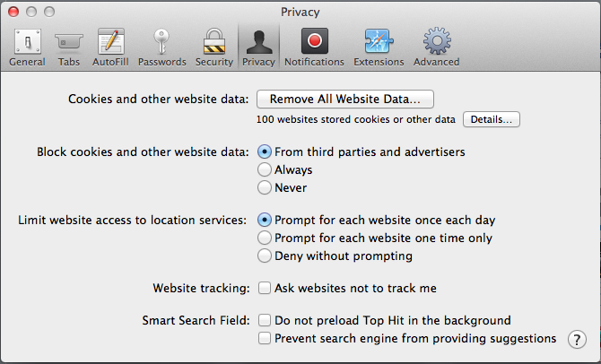
Task: Choose Deny without prompting option
Action: tap(265, 256)
